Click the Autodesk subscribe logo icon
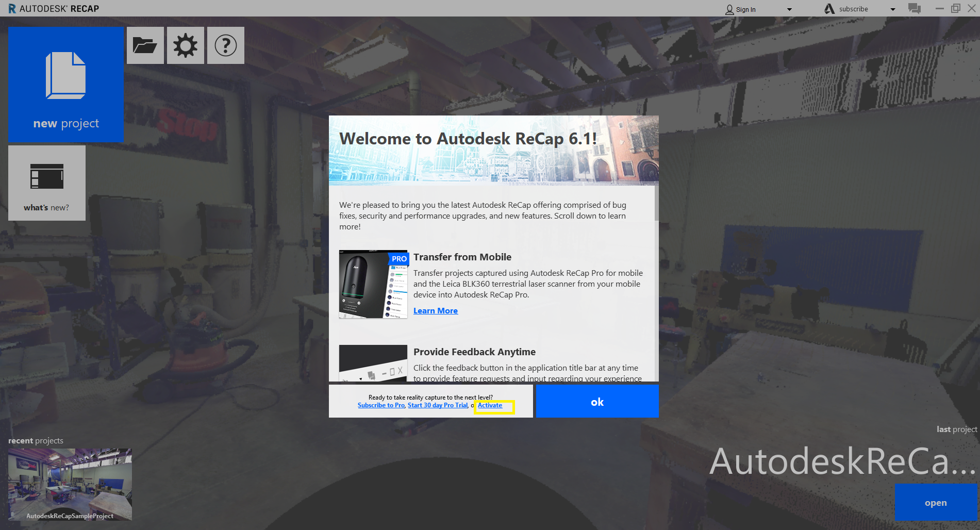The width and height of the screenshot is (980, 530). (x=829, y=9)
